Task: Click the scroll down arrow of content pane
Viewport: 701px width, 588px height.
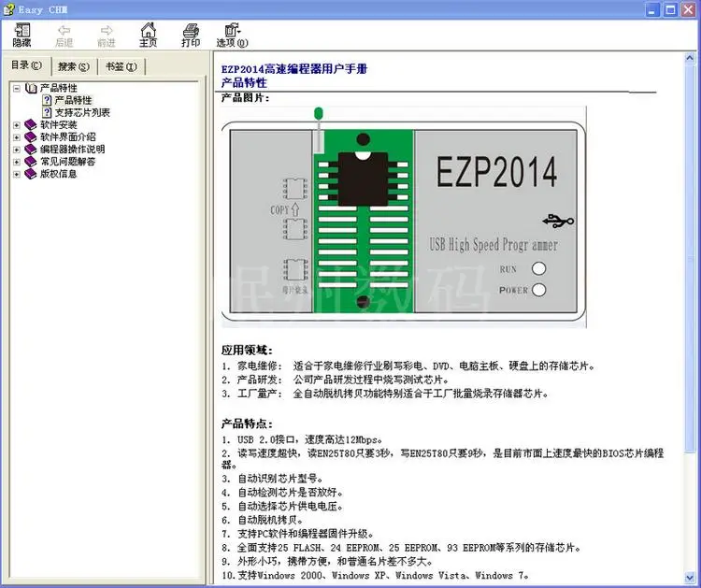Action: [690, 578]
